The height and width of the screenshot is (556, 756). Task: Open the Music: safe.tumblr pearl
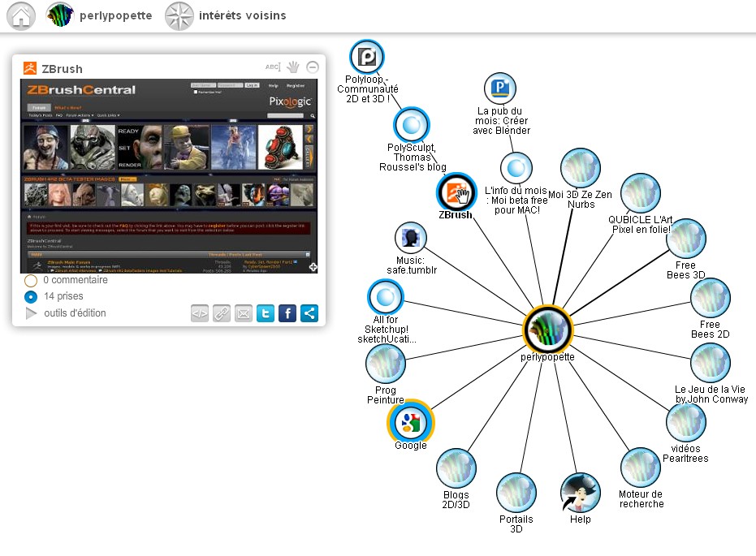pos(411,238)
